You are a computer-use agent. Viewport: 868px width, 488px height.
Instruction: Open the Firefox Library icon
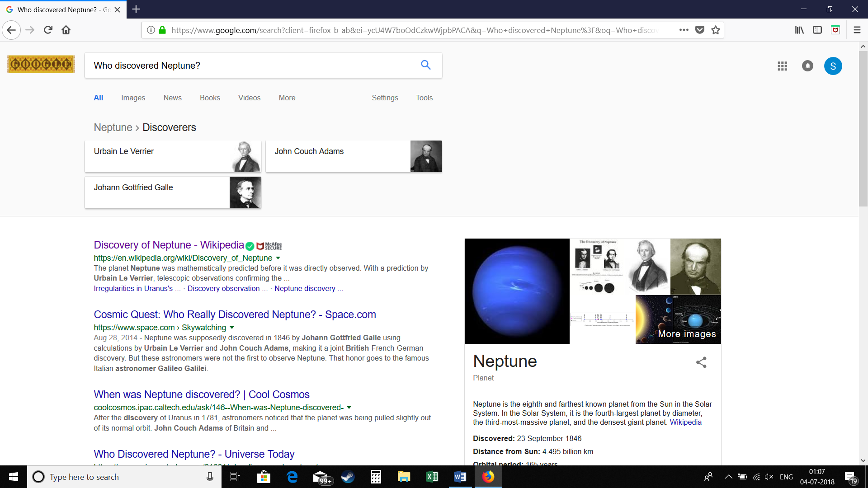click(799, 30)
